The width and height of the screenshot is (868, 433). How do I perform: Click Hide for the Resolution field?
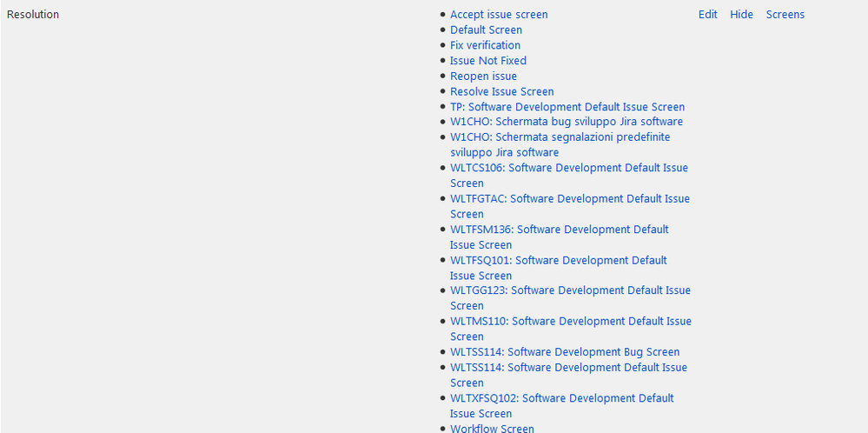click(741, 15)
